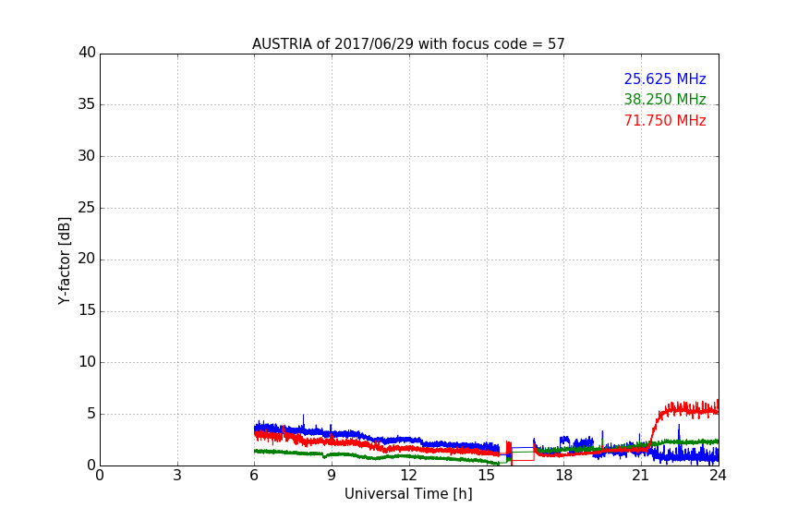This screenshot has height=532, width=798.
Task: Click the y-axis tick label '35'
Action: click(87, 104)
